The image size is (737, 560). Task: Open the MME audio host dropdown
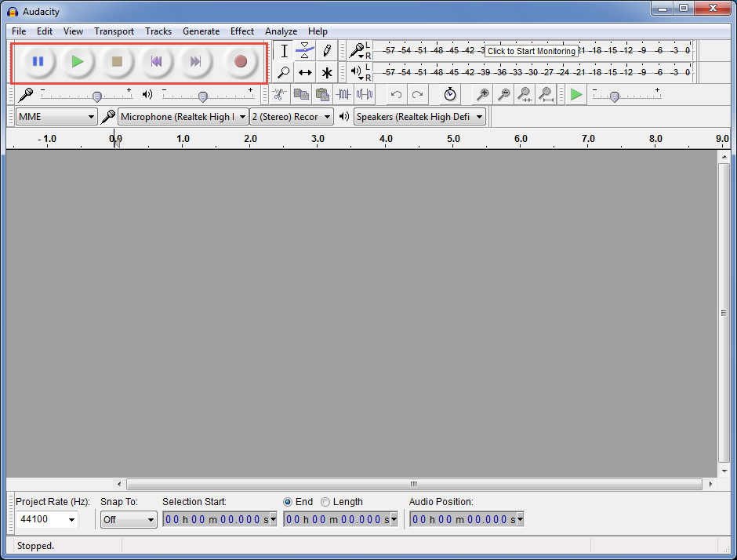pos(56,117)
